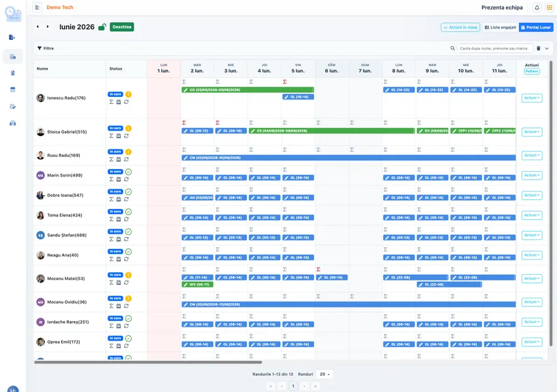The width and height of the screenshot is (557, 392).
Task: Open Actiuni dropdown for Sandu Ștefan
Action: click(532, 235)
